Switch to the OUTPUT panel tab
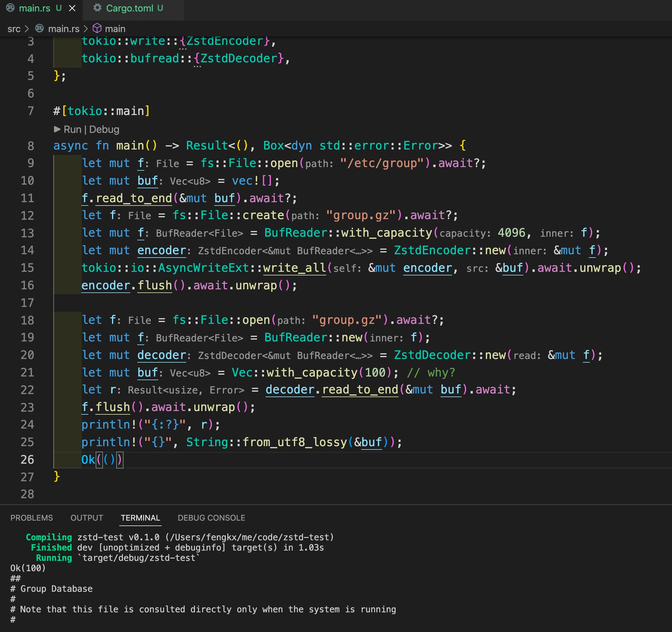Viewport: 672px width, 632px height. point(87,518)
